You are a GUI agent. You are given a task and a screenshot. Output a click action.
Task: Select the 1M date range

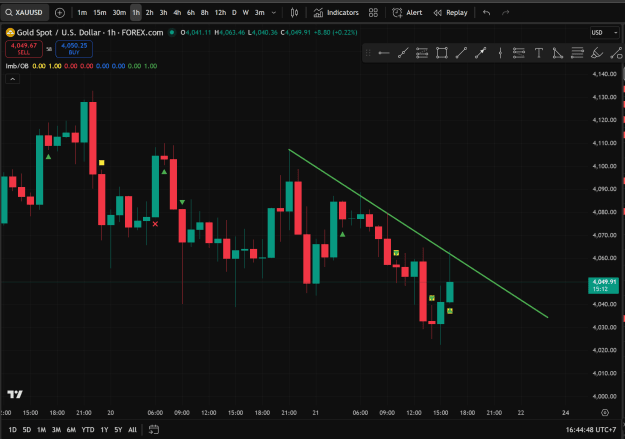(x=41, y=429)
